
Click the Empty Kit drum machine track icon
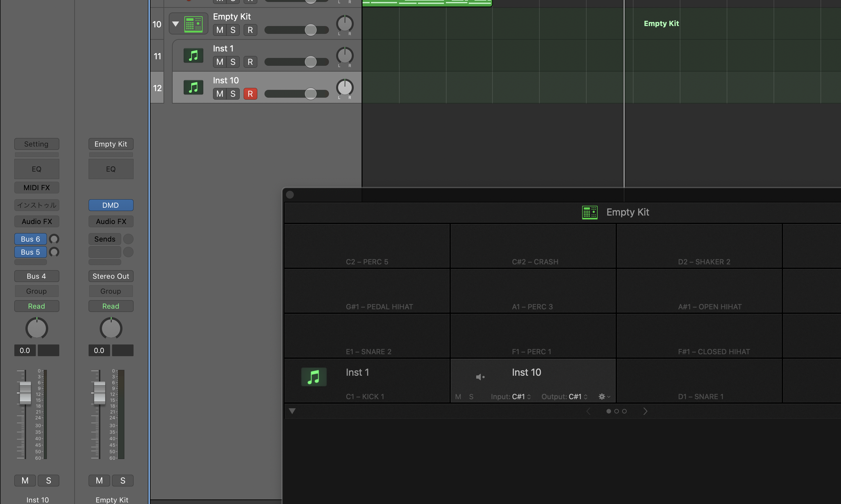[193, 24]
